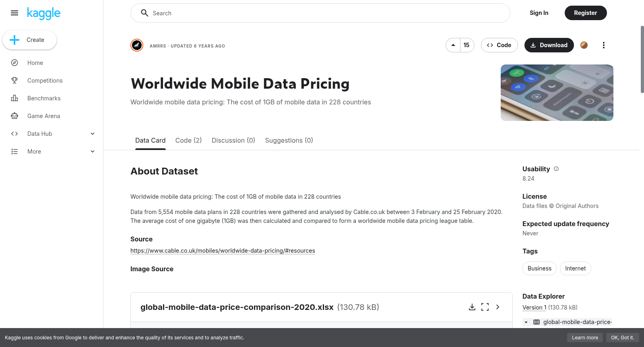Image resolution: width=644 pixels, height=347 pixels.
Task: Open the three-dot options menu
Action: pos(603,45)
